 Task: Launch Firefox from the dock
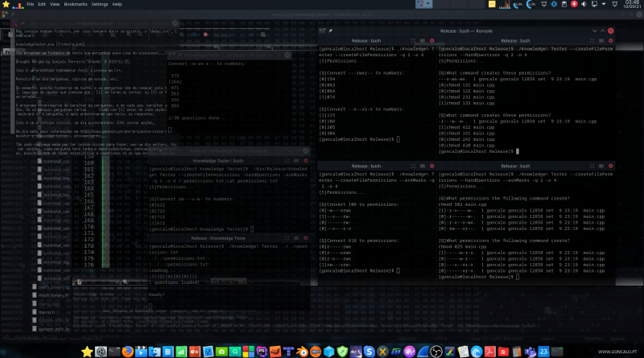pyautogui.click(x=127, y=352)
